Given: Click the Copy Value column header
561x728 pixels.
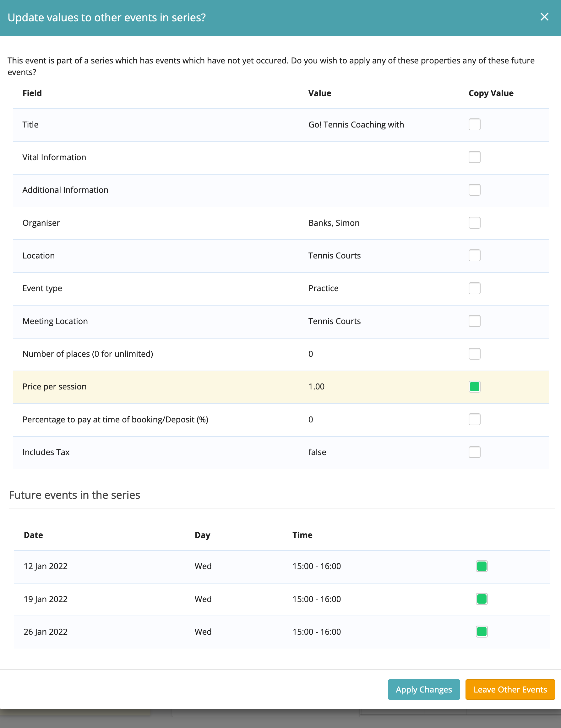Looking at the screenshot, I should click(491, 93).
